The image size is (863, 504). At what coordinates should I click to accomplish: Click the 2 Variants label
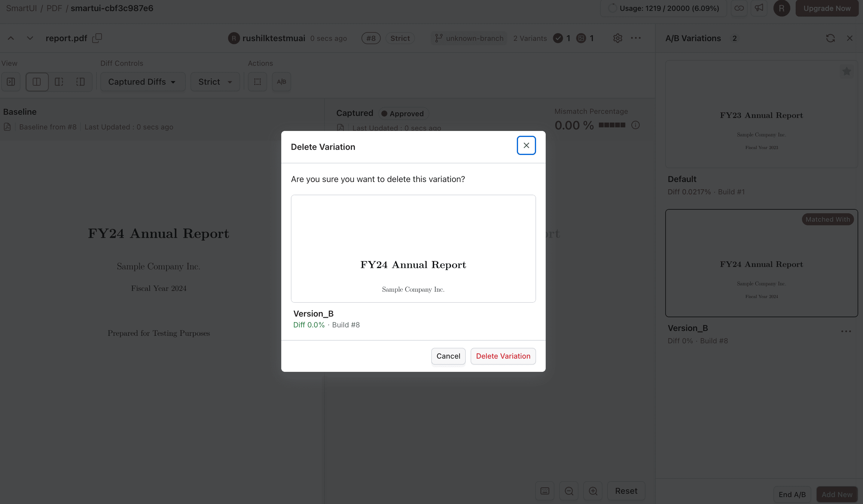click(x=530, y=38)
